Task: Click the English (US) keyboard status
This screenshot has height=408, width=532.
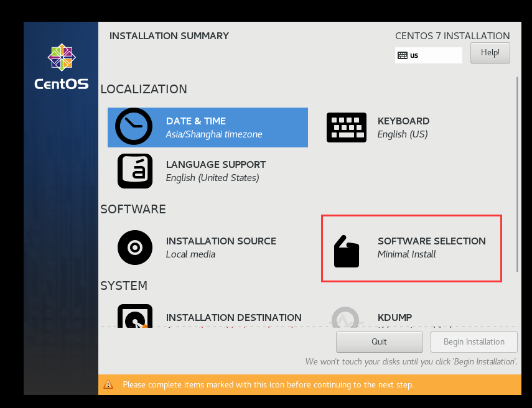Action: point(403,134)
